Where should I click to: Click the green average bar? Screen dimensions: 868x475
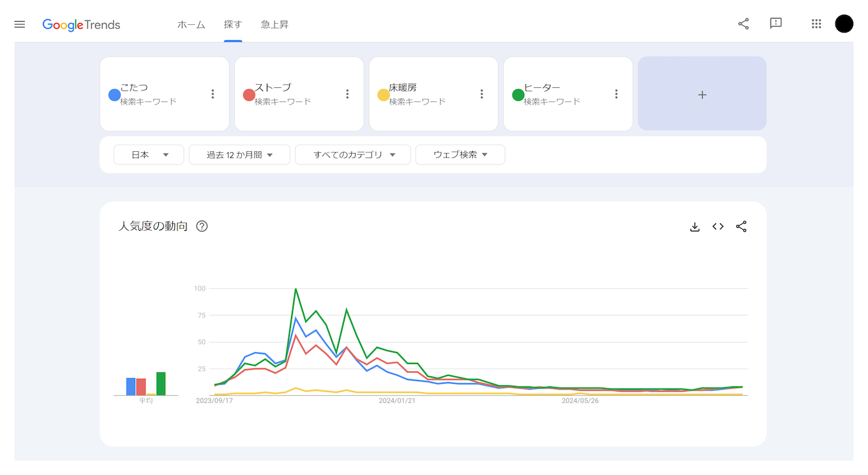point(161,384)
